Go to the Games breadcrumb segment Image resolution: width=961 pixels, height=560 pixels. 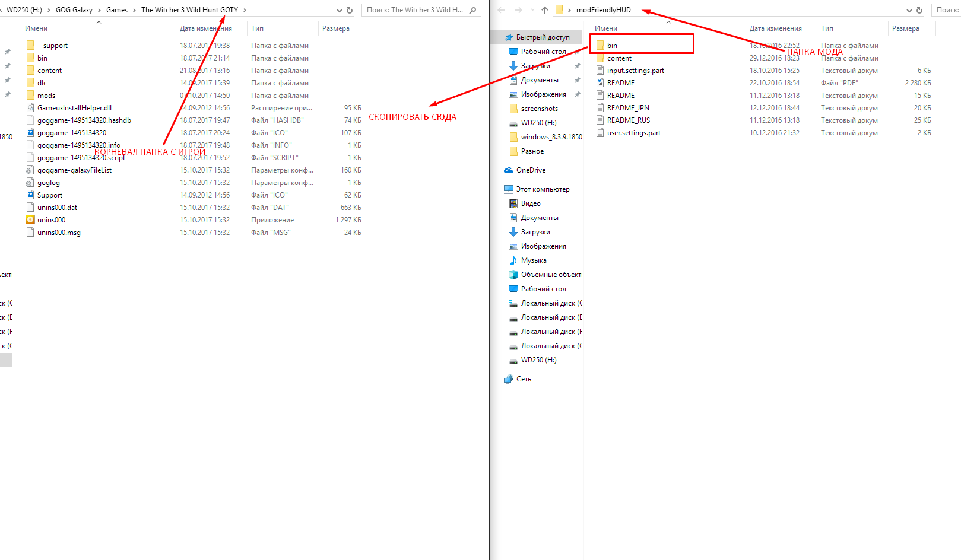click(x=117, y=10)
